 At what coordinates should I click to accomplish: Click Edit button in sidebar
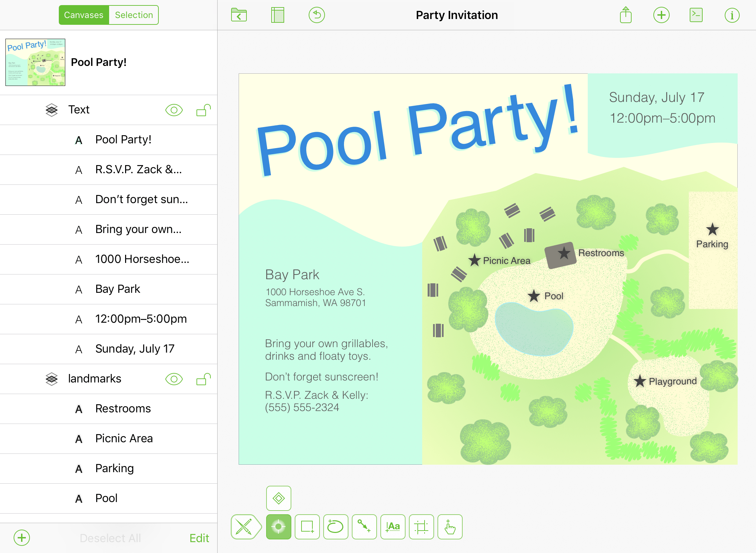(x=200, y=538)
